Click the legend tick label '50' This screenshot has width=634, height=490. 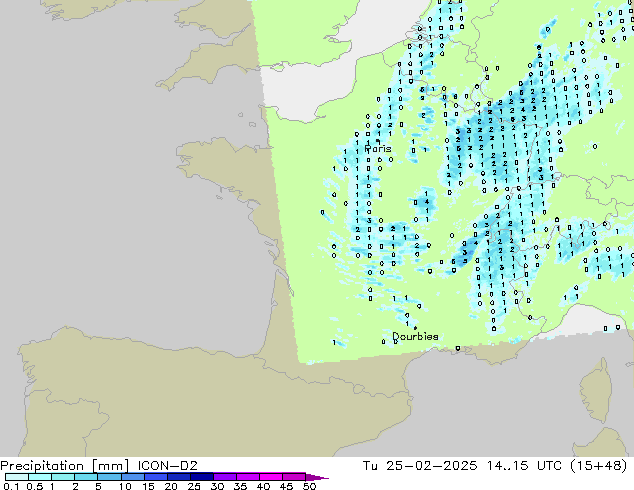point(309,486)
